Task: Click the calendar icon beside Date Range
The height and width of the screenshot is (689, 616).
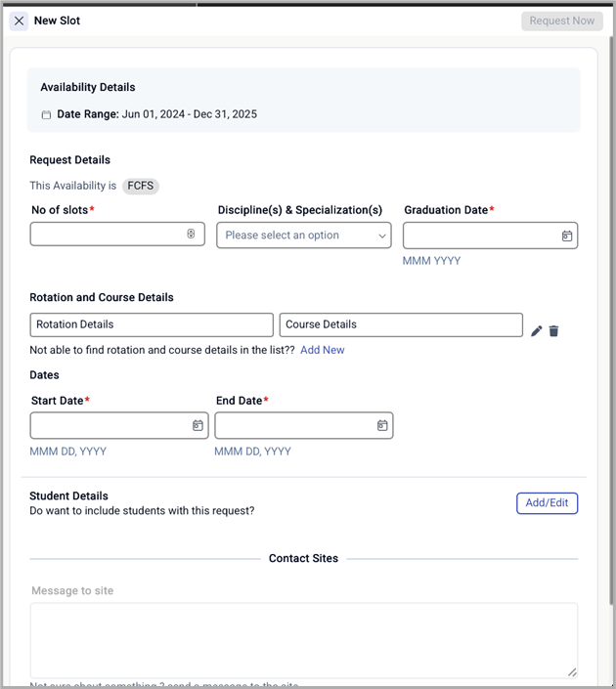Action: [x=46, y=115]
